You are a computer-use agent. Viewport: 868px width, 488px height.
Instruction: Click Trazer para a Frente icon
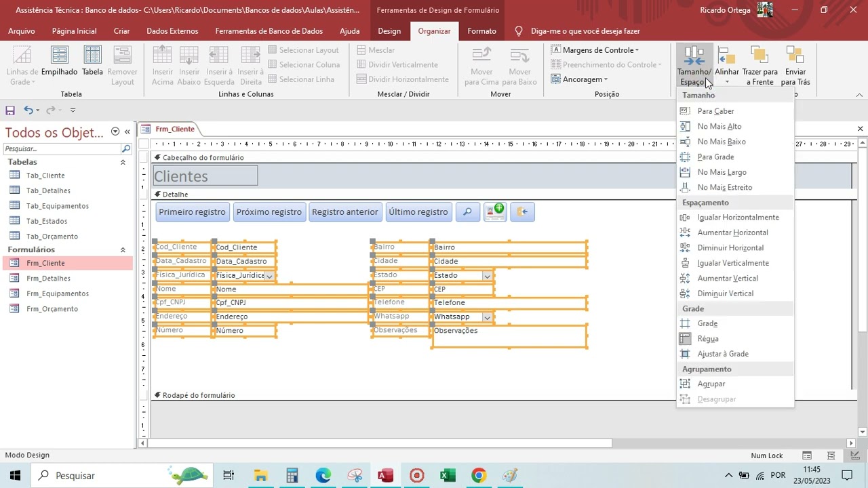(x=760, y=66)
